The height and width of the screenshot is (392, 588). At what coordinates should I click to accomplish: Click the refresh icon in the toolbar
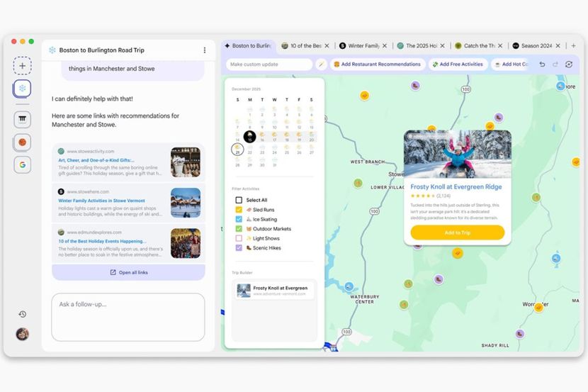[569, 65]
